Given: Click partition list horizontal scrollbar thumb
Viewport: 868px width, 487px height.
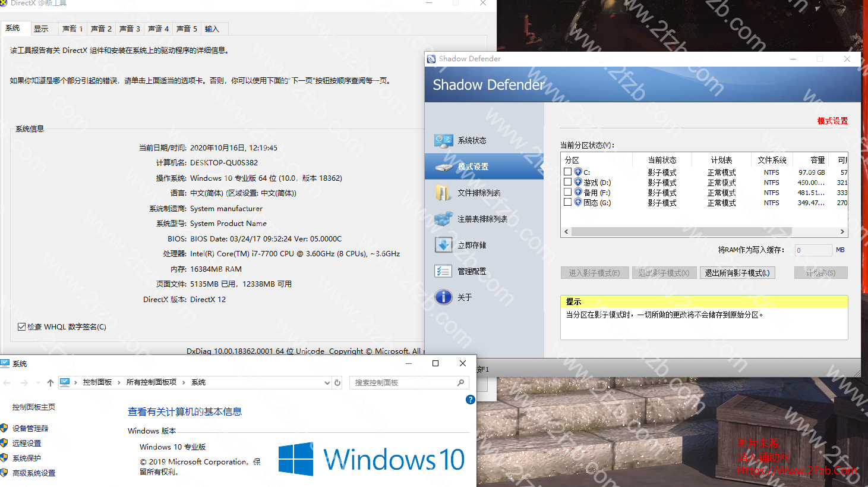Looking at the screenshot, I should pos(681,231).
